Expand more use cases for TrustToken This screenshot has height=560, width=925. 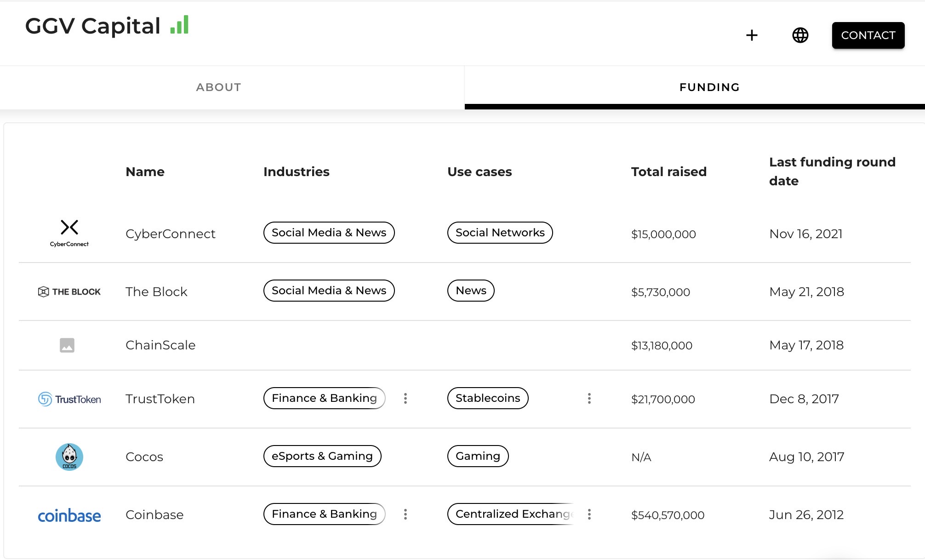click(589, 398)
